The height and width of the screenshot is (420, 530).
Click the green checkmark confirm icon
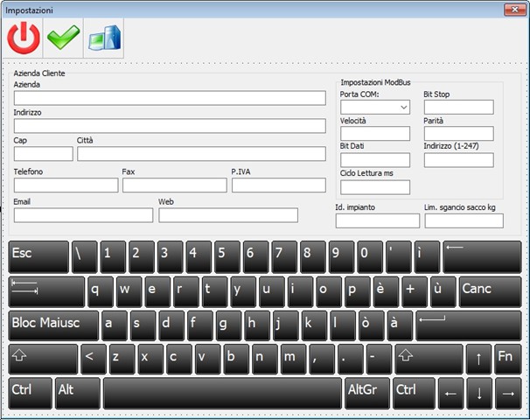pyautogui.click(x=63, y=38)
